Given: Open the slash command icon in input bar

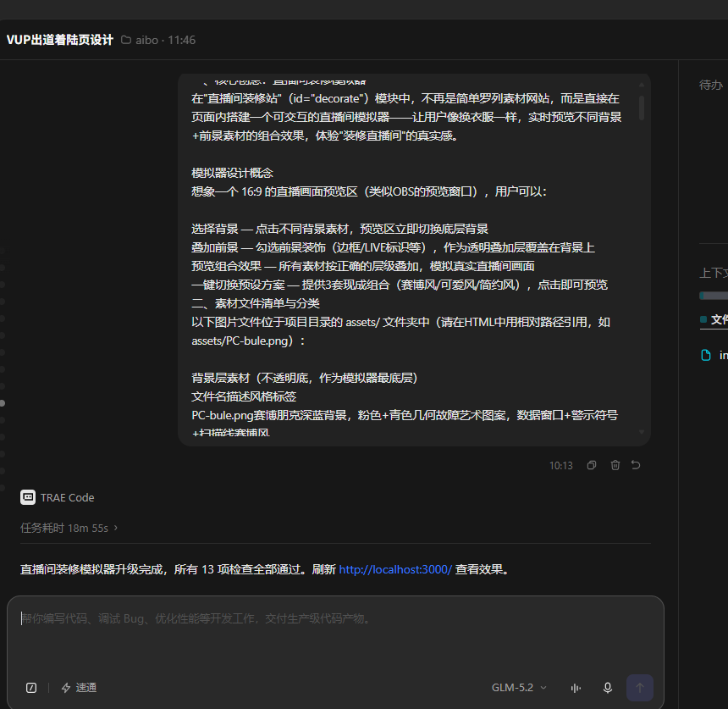Looking at the screenshot, I should pos(31,688).
